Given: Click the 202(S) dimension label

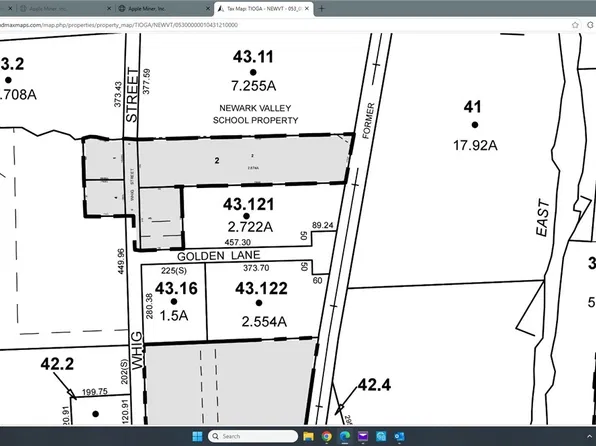Looking at the screenshot, I should pos(124,371).
